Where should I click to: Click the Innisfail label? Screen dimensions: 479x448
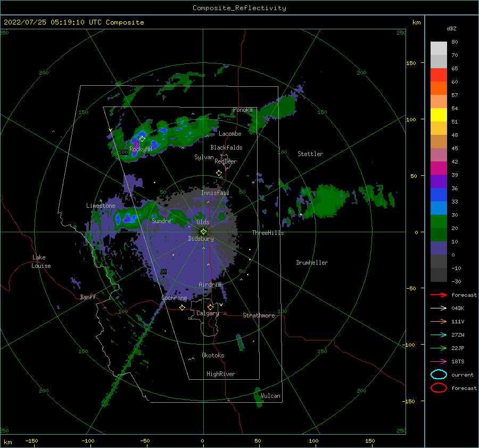coord(215,193)
